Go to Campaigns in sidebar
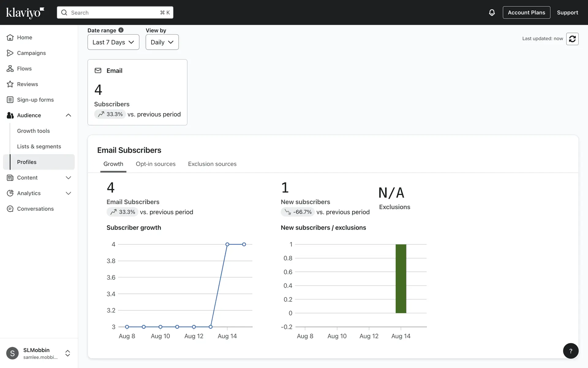 31,53
